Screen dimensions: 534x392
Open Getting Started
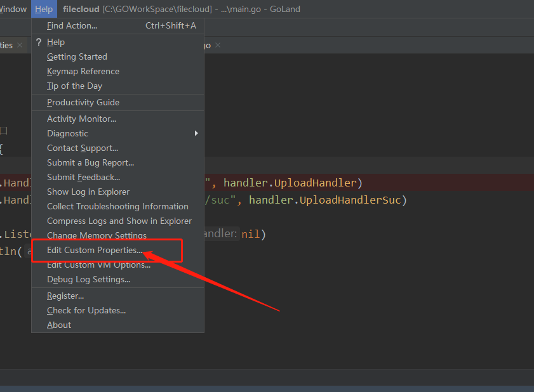click(x=118, y=57)
